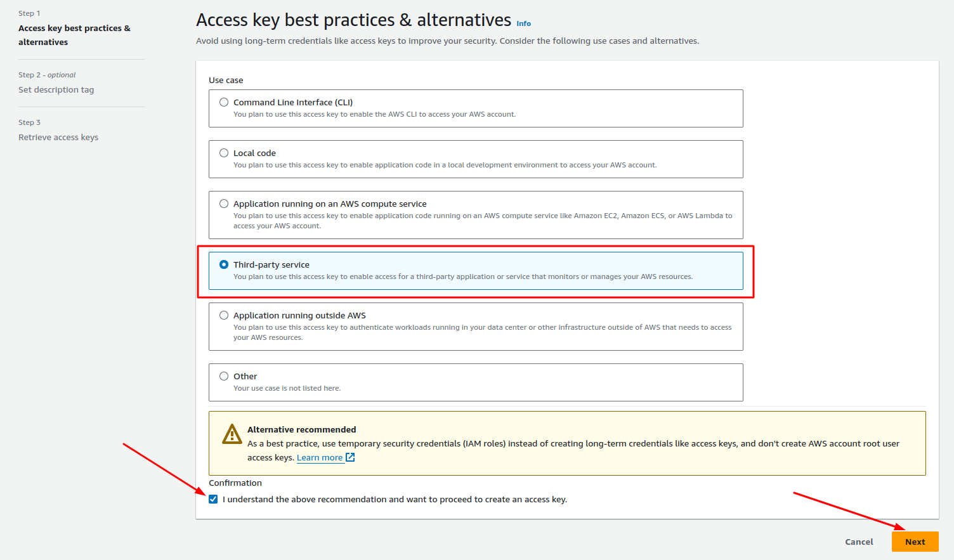Click the Cancel button
Image resolution: width=954 pixels, height=560 pixels.
858,542
